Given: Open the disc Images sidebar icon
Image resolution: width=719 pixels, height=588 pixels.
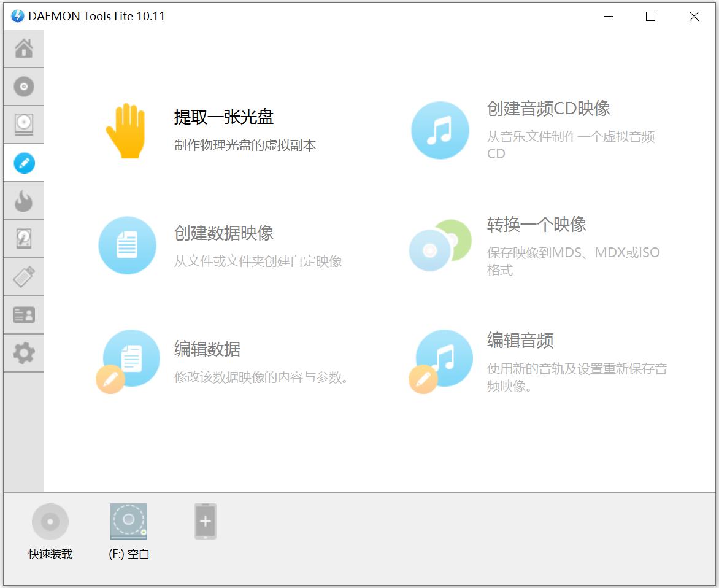Looking at the screenshot, I should tap(24, 86).
